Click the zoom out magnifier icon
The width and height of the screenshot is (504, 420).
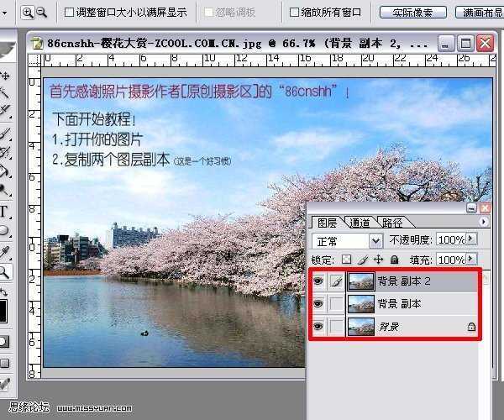pyautogui.click(x=41, y=12)
